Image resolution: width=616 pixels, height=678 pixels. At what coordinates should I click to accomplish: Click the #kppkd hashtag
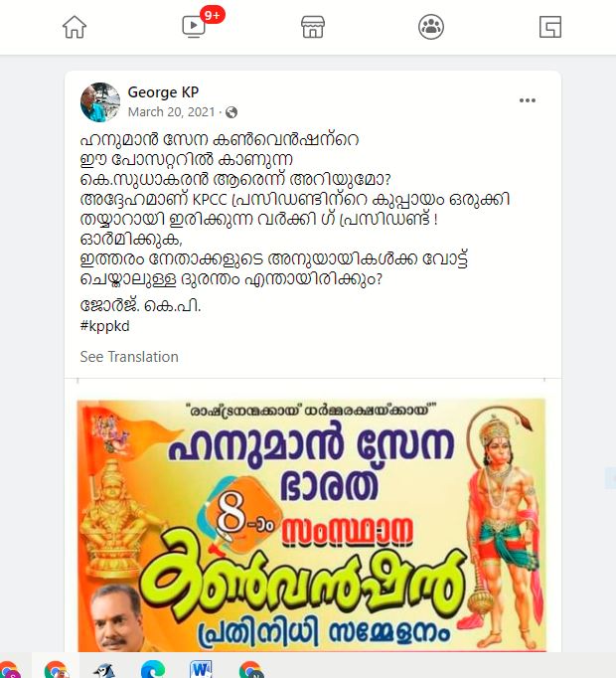[x=104, y=326]
